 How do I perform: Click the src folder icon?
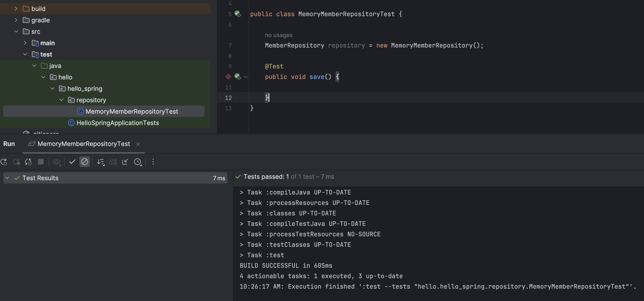(x=26, y=31)
